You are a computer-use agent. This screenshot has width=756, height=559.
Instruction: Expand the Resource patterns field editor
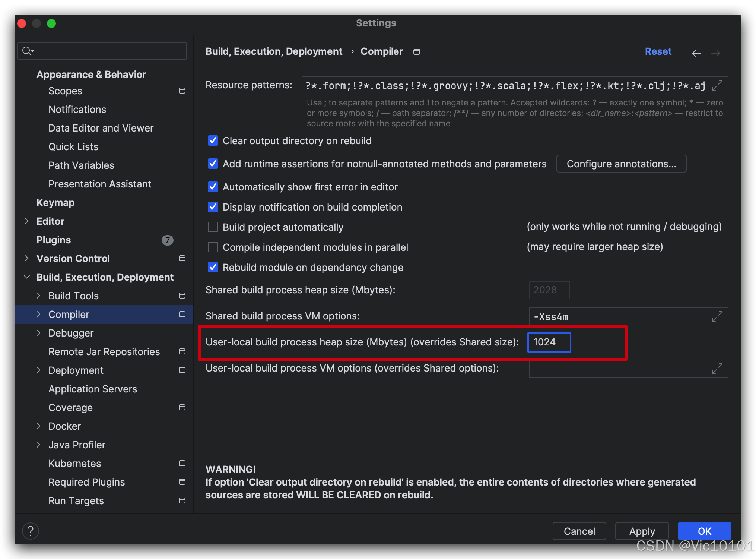pyautogui.click(x=717, y=85)
